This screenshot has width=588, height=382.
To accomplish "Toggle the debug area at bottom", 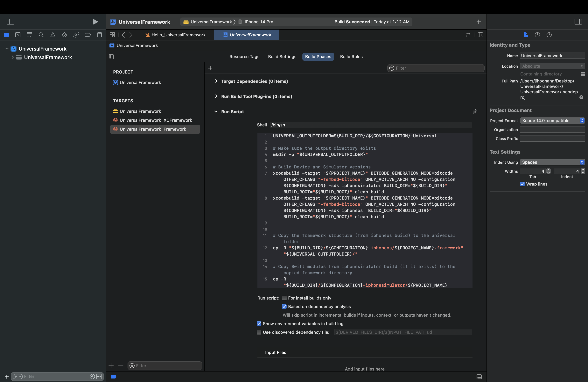I will [479, 377].
